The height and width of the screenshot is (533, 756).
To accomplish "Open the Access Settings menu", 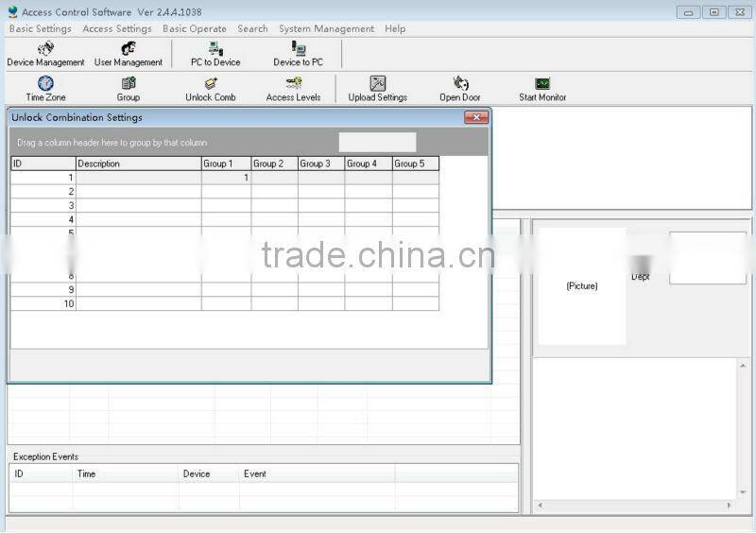I will coord(117,29).
